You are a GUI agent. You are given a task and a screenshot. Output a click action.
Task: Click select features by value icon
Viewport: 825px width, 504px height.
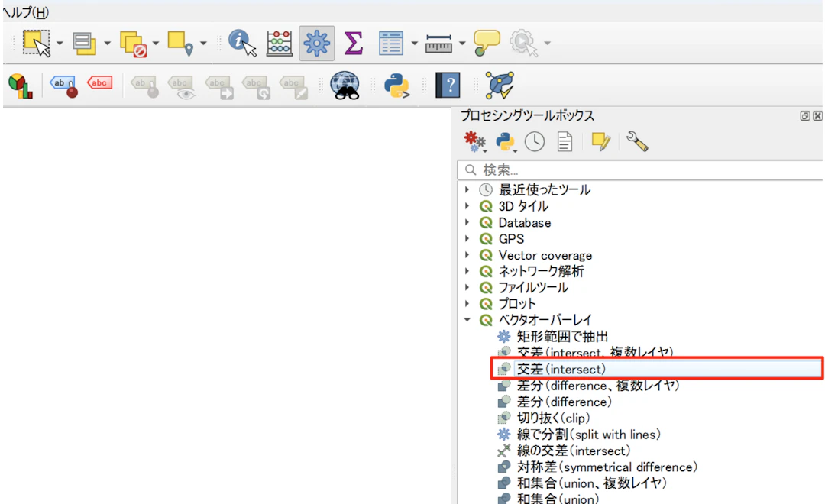[x=84, y=43]
